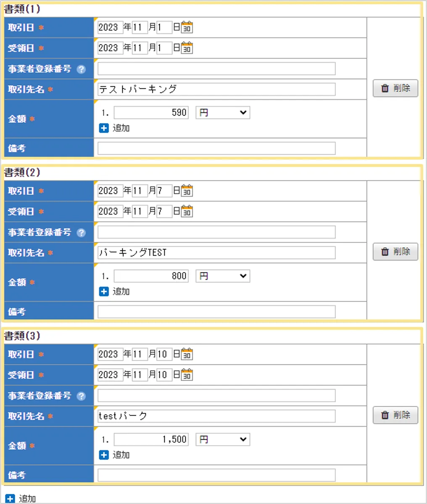Screen dimensions: 427x504
Task: Open currency dropdown for 590 amount
Action: pyautogui.click(x=223, y=113)
